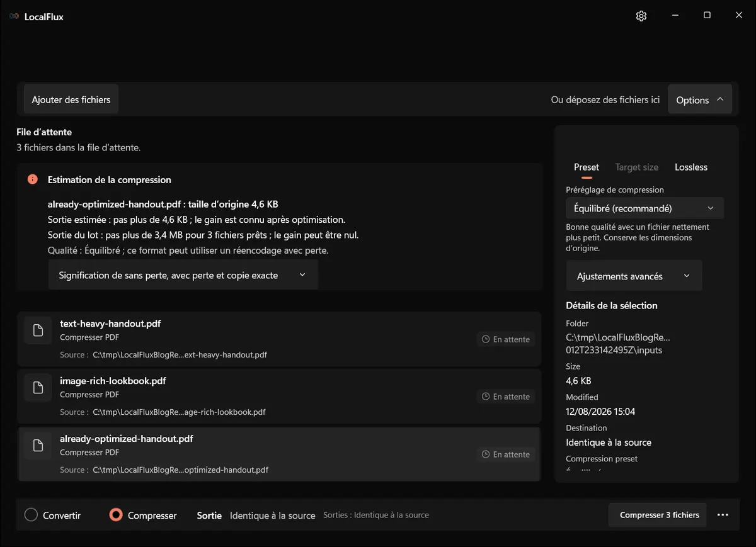The image size is (756, 547).
Task: Click the Folder path C:\tmp\LocalFluxBlogRe...
Action: (x=618, y=344)
